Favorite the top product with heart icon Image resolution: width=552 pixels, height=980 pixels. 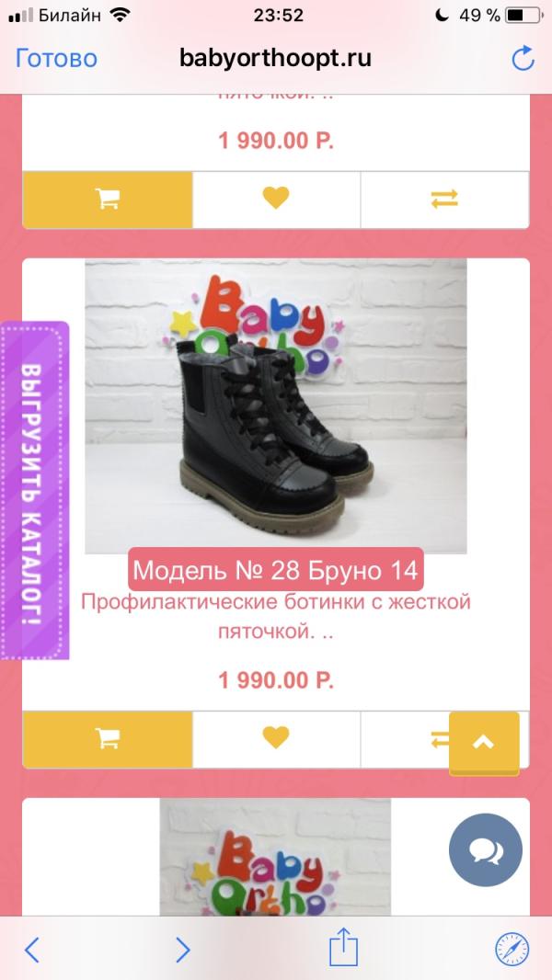coord(276,199)
